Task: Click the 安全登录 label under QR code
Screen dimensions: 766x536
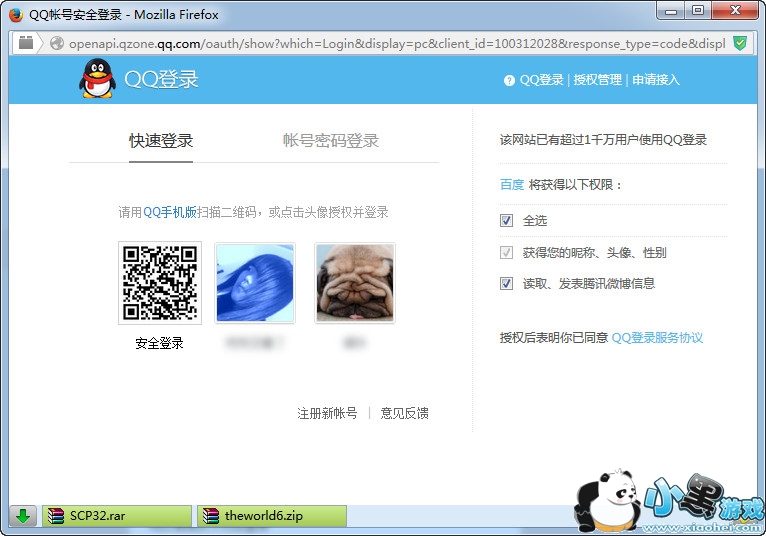Action: 159,343
